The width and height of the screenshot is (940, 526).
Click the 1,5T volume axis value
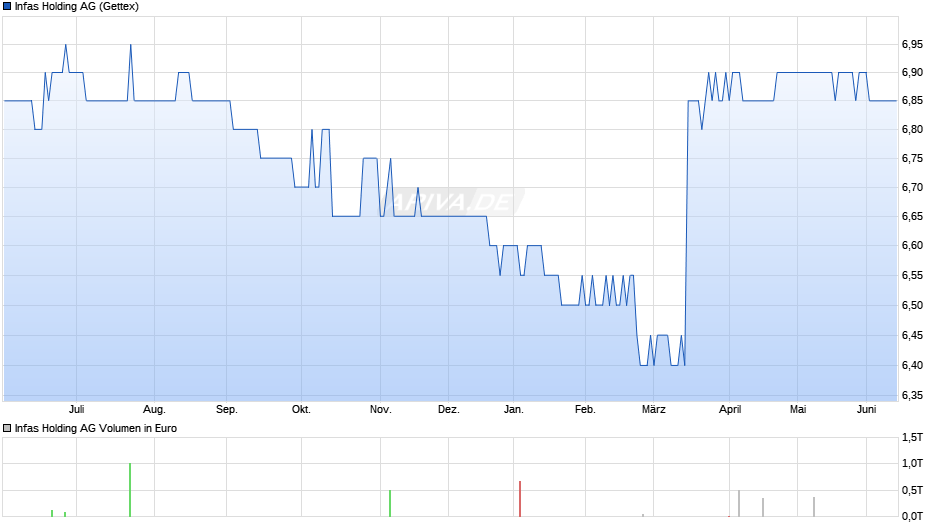click(912, 437)
